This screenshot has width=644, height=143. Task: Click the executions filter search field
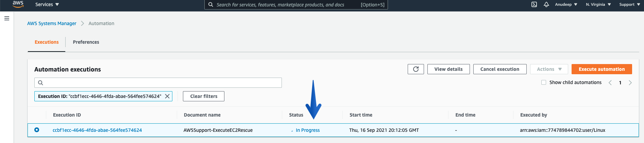click(x=158, y=83)
